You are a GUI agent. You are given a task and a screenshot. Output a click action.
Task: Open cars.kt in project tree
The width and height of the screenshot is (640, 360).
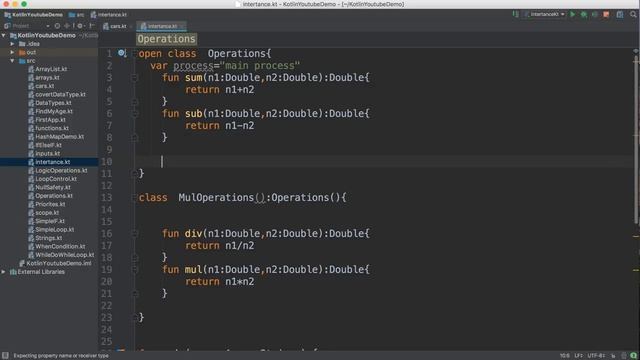click(x=41, y=86)
